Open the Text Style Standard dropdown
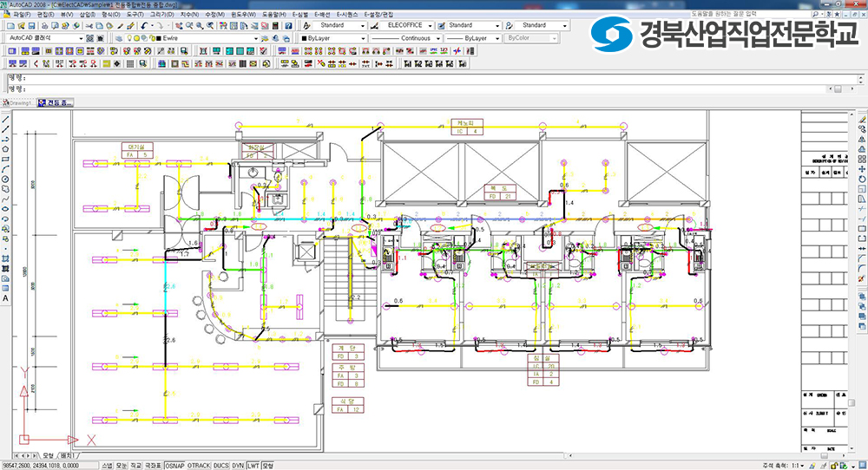Image resolution: width=868 pixels, height=470 pixels. [x=339, y=25]
